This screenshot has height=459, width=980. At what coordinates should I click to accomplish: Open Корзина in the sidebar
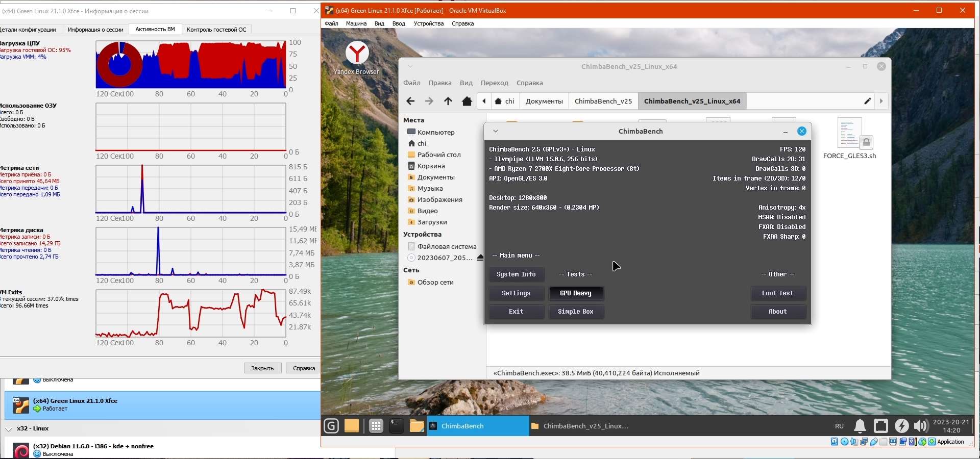pos(431,166)
